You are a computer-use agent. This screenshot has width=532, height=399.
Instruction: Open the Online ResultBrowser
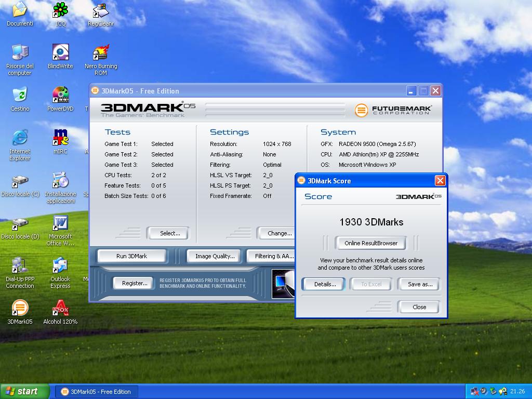(x=371, y=243)
